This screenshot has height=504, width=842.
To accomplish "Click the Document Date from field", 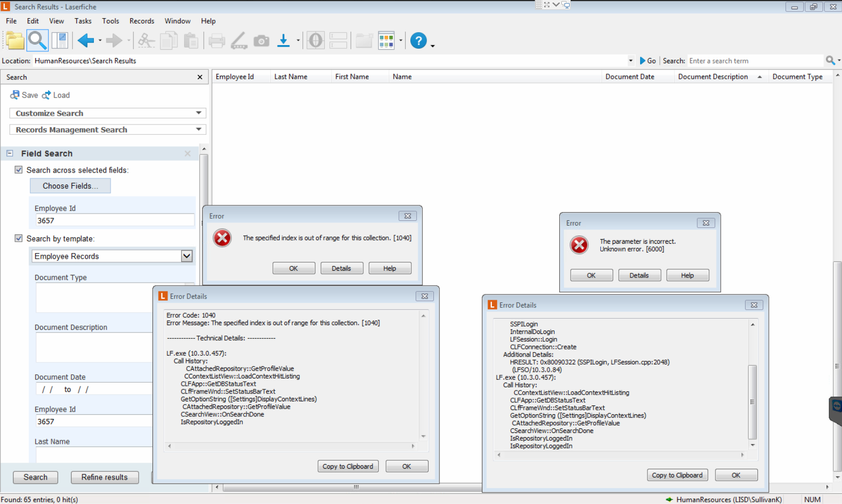I will point(49,389).
